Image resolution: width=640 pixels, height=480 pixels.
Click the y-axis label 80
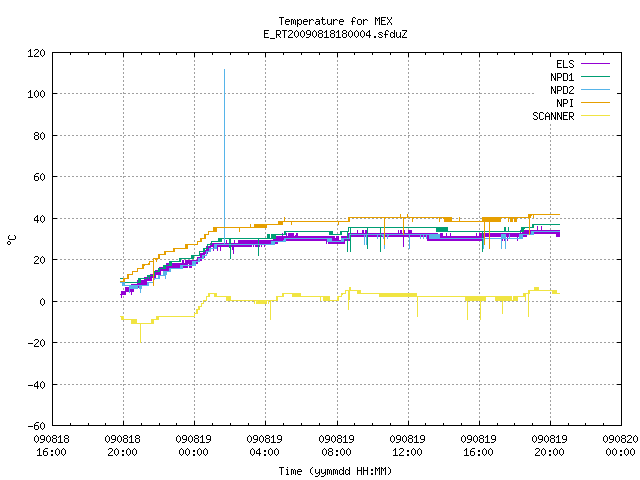click(x=39, y=136)
